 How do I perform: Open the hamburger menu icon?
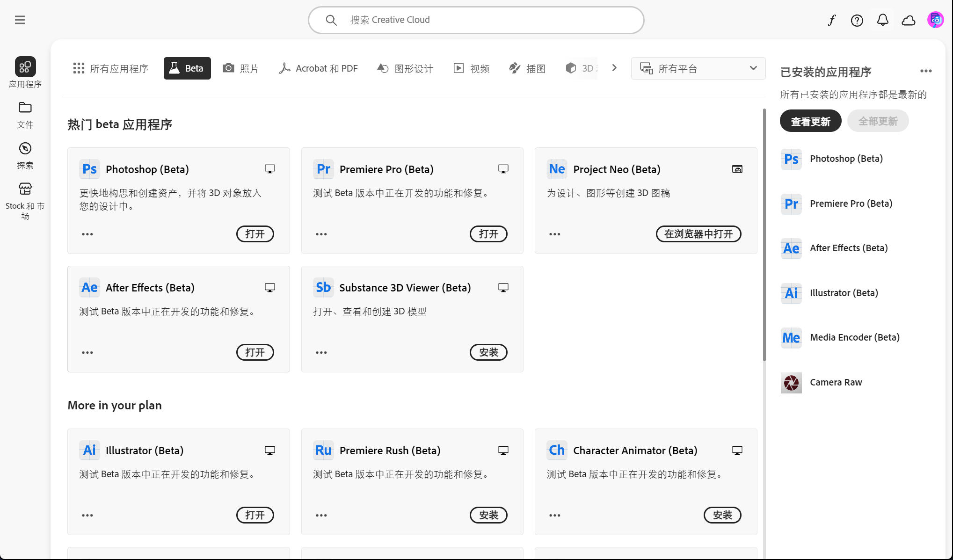tap(20, 20)
